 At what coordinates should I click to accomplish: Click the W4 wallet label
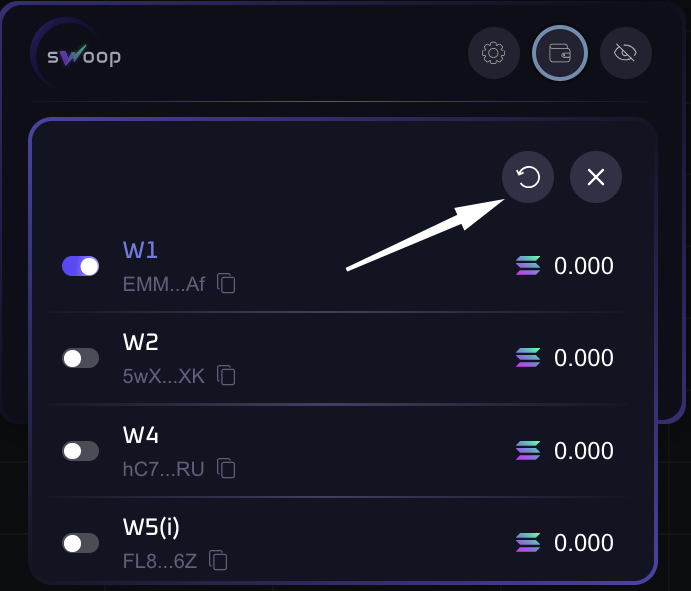coord(140,435)
